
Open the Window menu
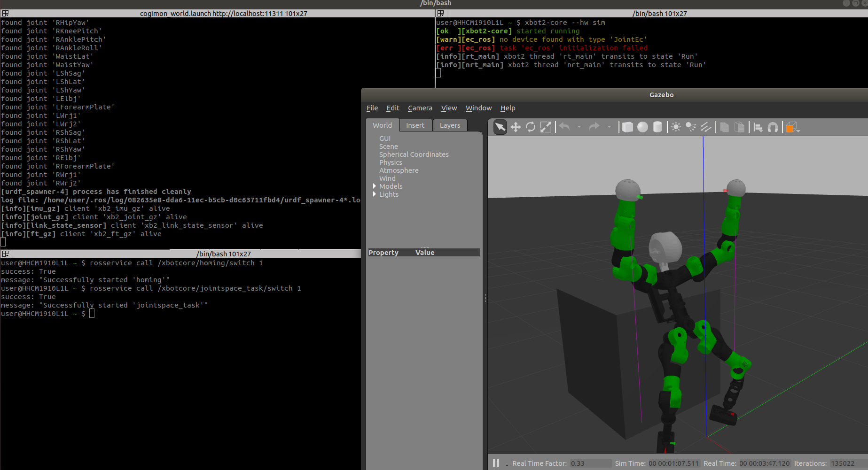click(478, 108)
